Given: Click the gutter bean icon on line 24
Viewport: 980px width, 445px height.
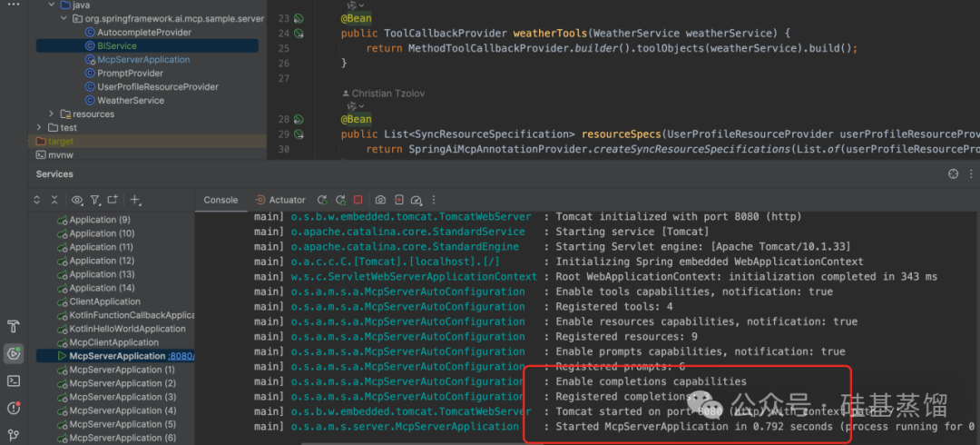Looking at the screenshot, I should [299, 34].
